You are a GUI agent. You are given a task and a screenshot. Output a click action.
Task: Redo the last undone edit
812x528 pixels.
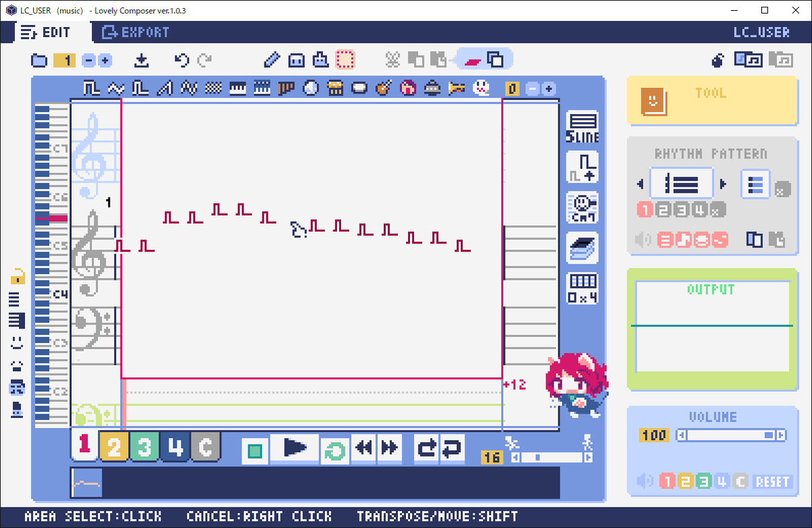click(204, 60)
